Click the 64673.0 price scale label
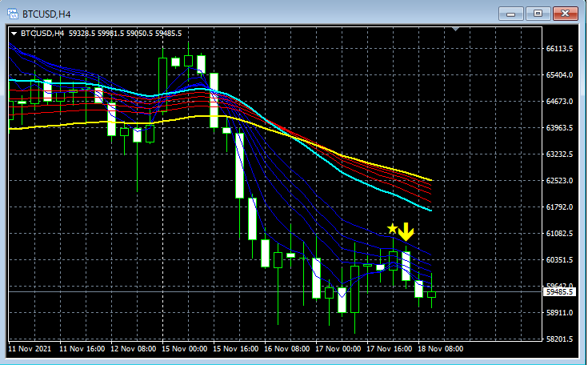Image resolution: width=588 pixels, height=365 pixels. (x=559, y=102)
